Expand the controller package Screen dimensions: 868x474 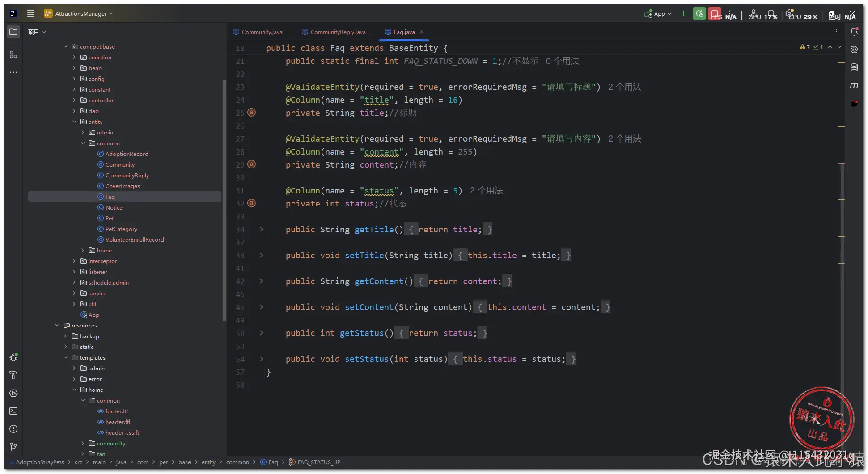pyautogui.click(x=74, y=100)
